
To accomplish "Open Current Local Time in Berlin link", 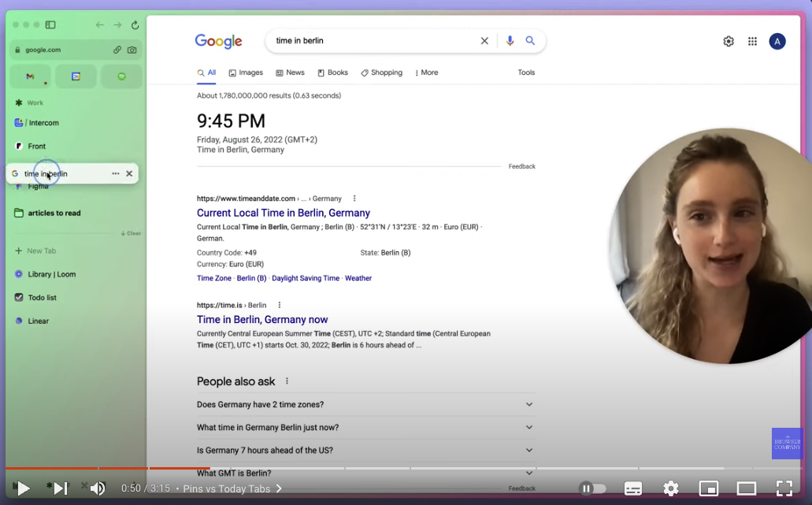I will (284, 213).
